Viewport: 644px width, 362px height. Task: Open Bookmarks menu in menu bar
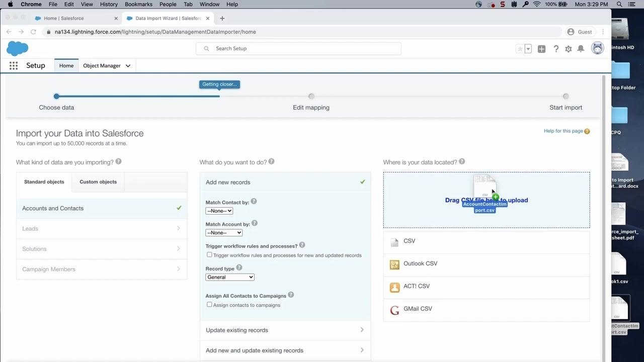(138, 4)
